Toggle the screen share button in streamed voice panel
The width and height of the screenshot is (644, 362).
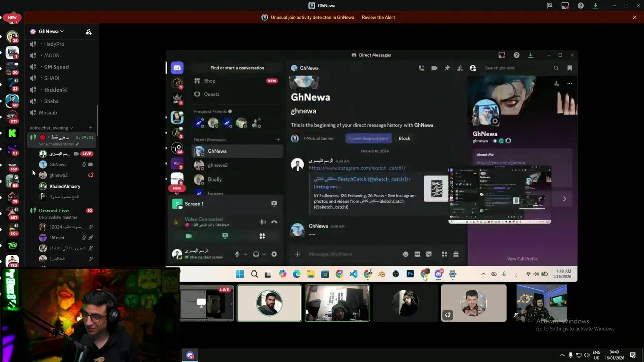(225, 236)
